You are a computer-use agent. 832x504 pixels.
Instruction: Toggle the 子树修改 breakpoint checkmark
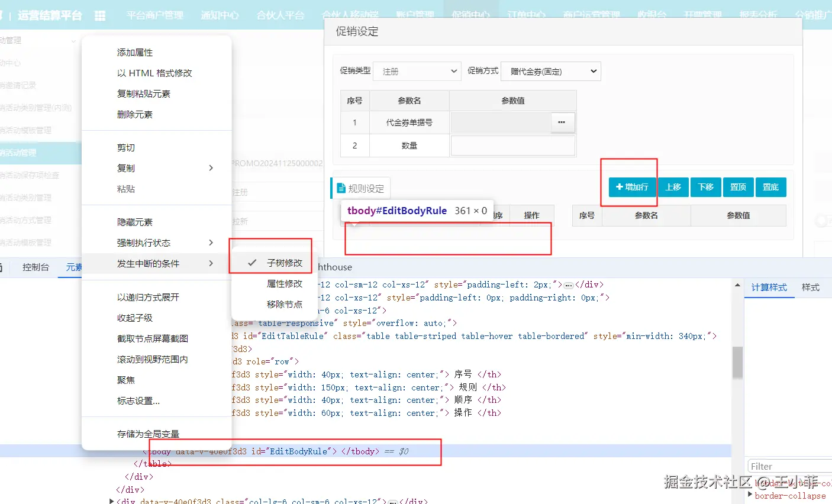click(252, 263)
